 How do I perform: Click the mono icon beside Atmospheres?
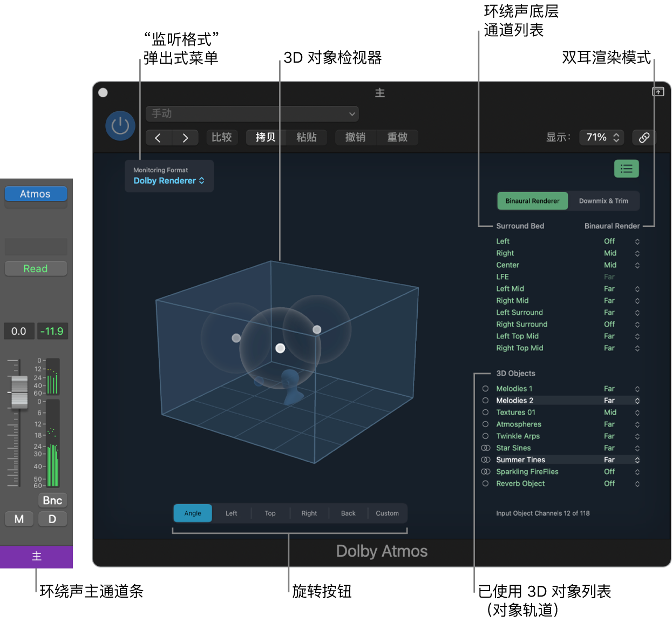click(485, 424)
